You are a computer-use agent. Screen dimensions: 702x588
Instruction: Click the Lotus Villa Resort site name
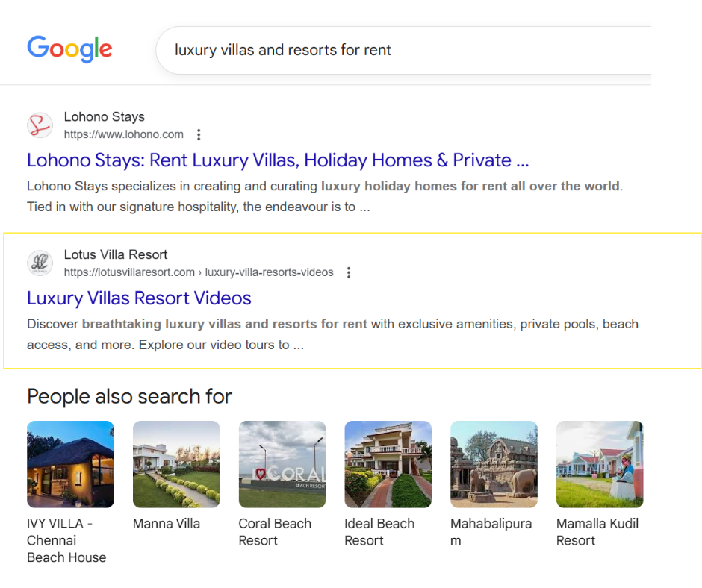[116, 254]
